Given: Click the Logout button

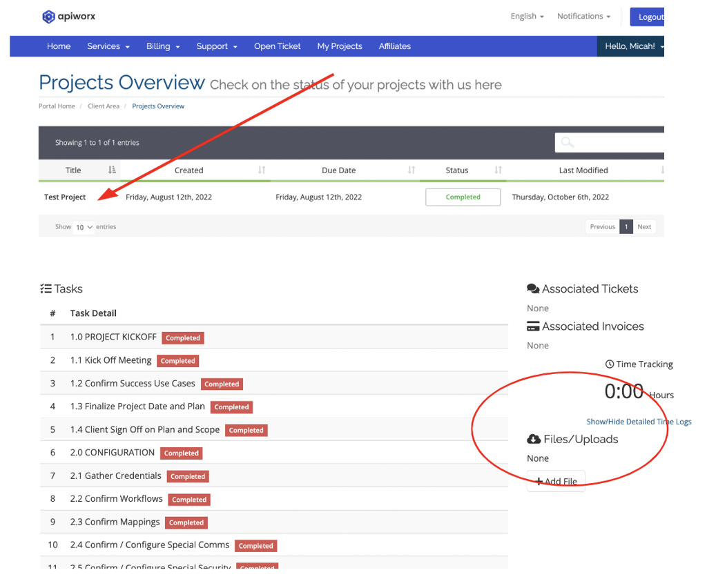Looking at the screenshot, I should [x=648, y=17].
